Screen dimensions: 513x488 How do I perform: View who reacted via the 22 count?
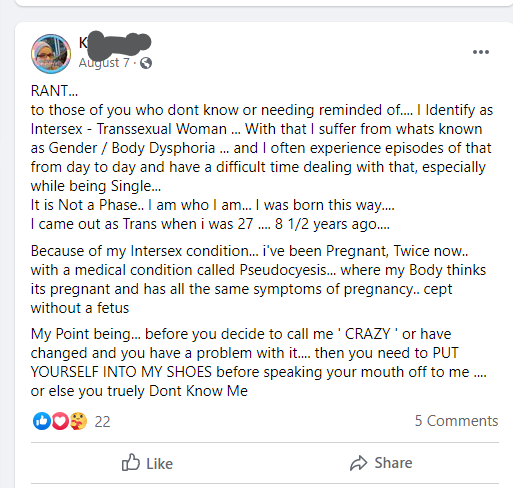[102, 422]
